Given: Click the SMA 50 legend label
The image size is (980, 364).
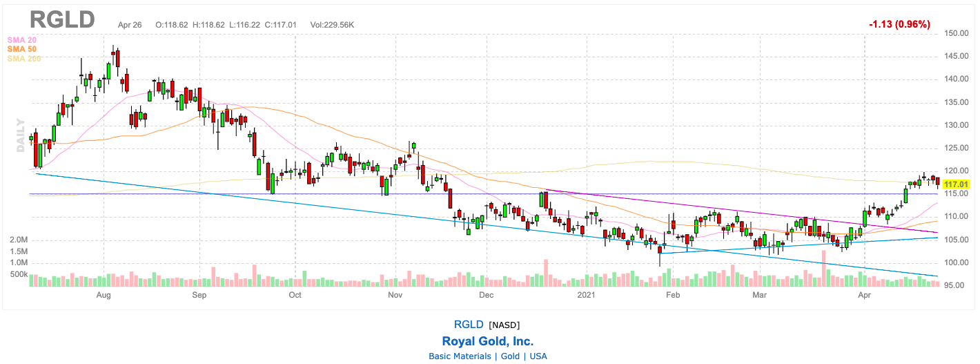Looking at the screenshot, I should pos(22,50).
